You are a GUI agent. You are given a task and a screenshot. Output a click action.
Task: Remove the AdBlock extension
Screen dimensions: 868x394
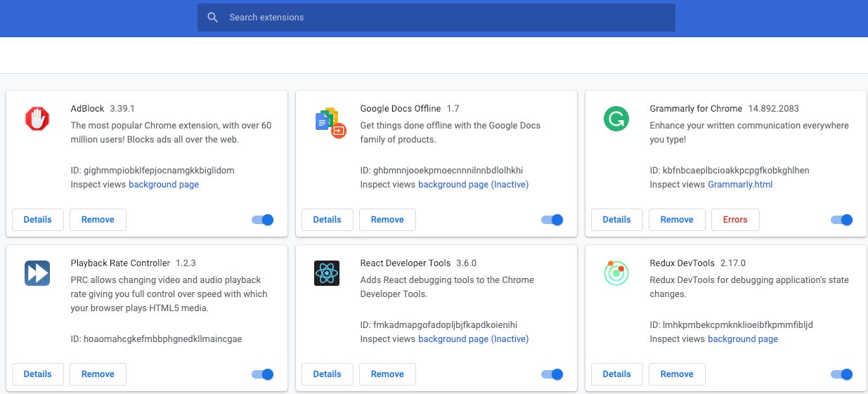pos(98,220)
